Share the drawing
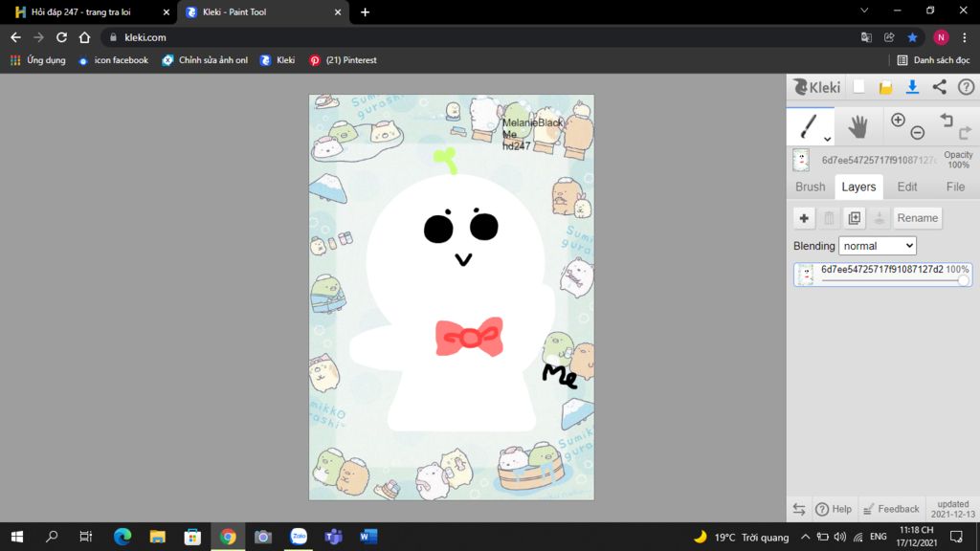 (940, 87)
